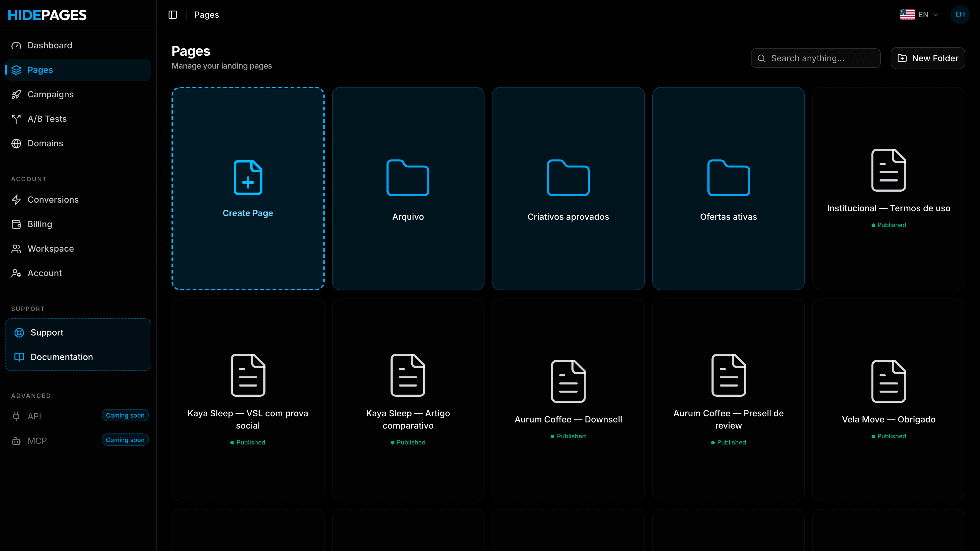Click the New Folder button

[928, 58]
